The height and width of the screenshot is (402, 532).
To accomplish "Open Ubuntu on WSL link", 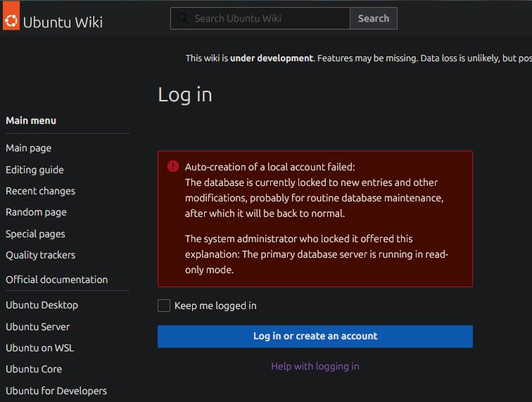I will (x=39, y=348).
